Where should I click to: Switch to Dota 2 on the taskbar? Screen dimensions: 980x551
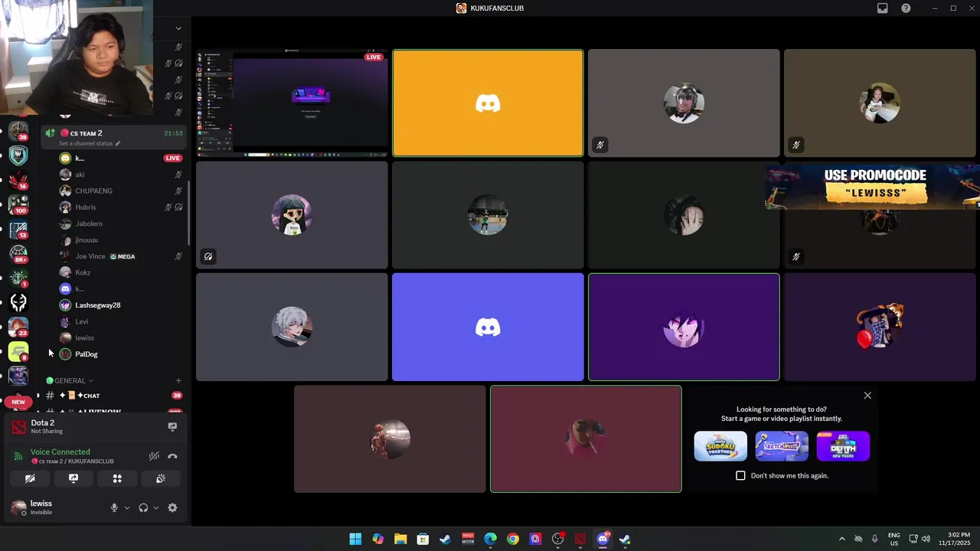(x=580, y=539)
